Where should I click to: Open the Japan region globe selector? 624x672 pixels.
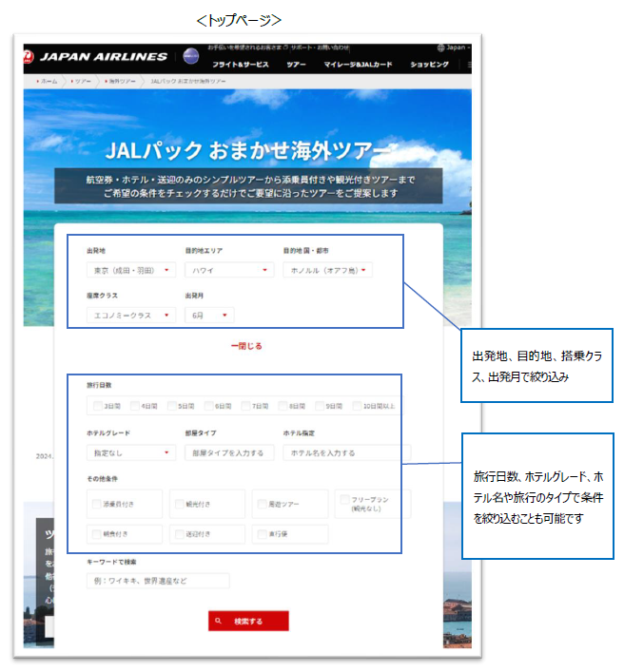pyautogui.click(x=454, y=48)
